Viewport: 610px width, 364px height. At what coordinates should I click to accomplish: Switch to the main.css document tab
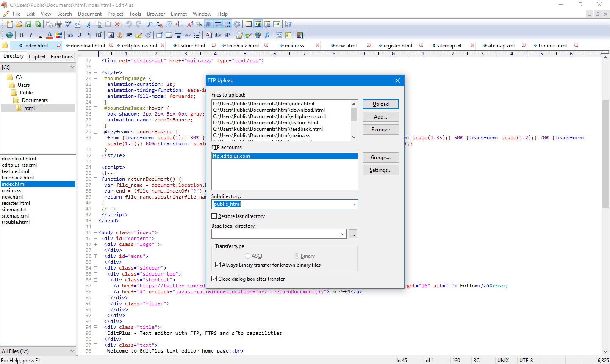pyautogui.click(x=294, y=46)
